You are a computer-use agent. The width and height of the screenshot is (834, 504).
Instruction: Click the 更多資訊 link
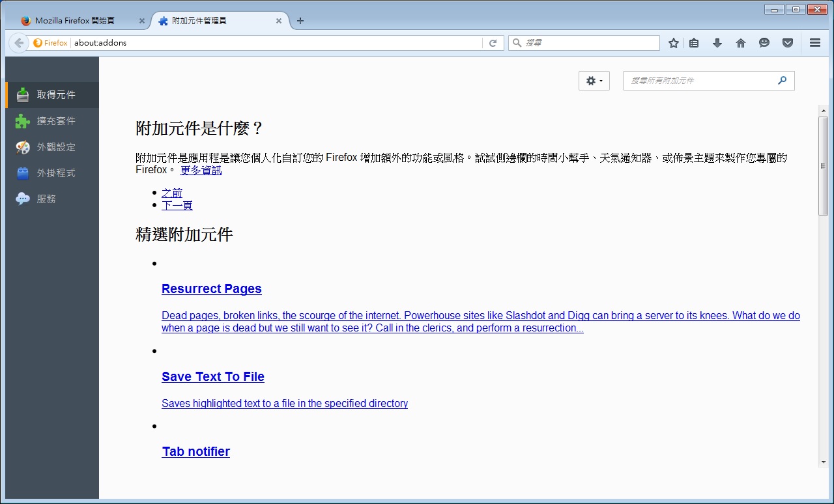tap(201, 170)
